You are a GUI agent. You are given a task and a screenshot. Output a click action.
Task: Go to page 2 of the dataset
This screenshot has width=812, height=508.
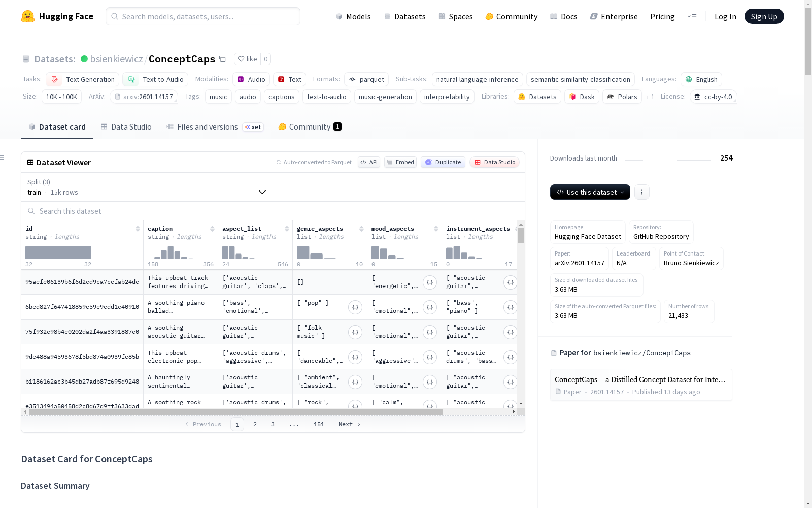point(255,424)
